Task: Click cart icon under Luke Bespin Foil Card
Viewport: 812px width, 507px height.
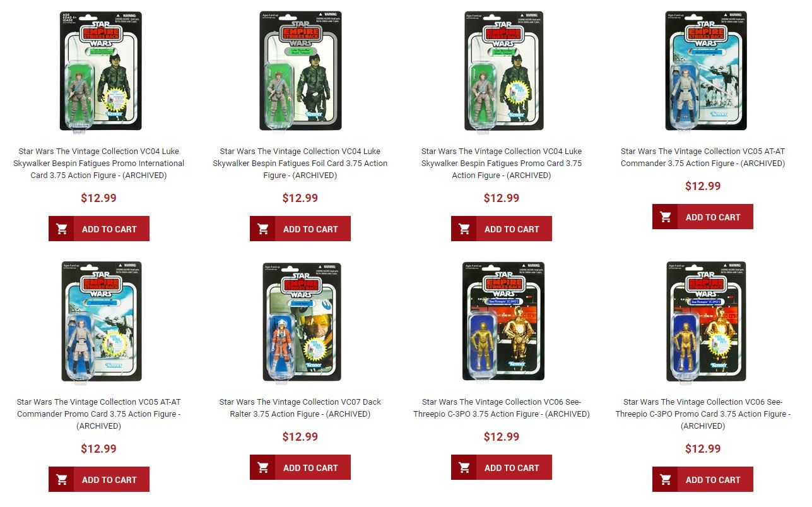Action: tap(262, 229)
